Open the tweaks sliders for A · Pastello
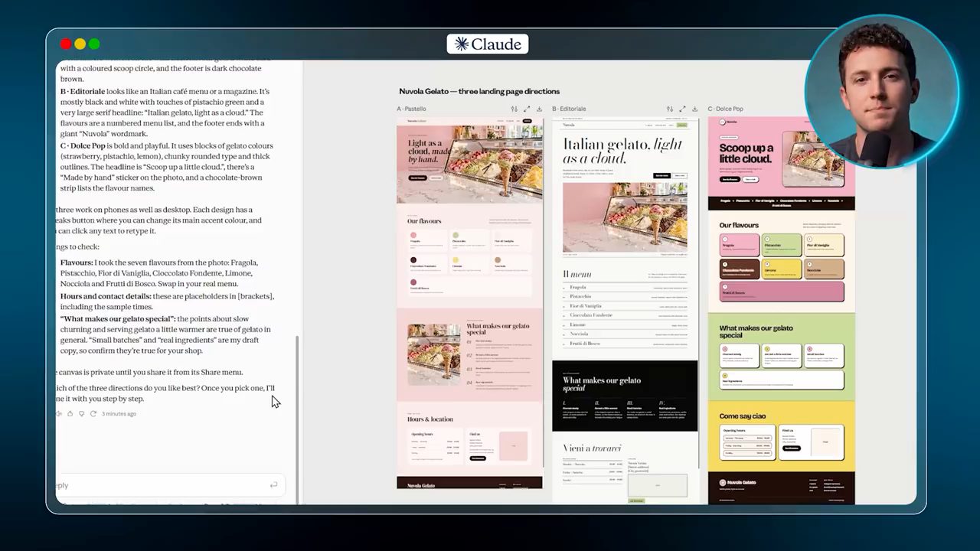The image size is (980, 551). [x=514, y=109]
